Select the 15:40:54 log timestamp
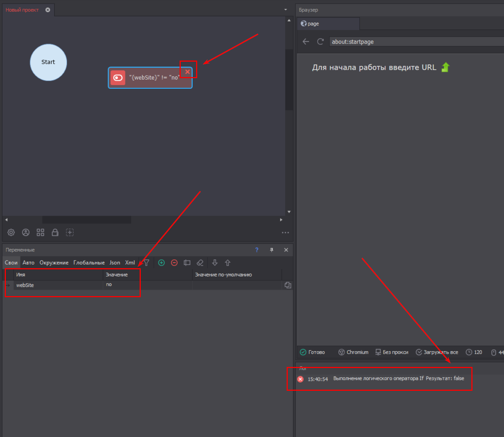Viewport: 504px width, 437px height. click(x=317, y=379)
